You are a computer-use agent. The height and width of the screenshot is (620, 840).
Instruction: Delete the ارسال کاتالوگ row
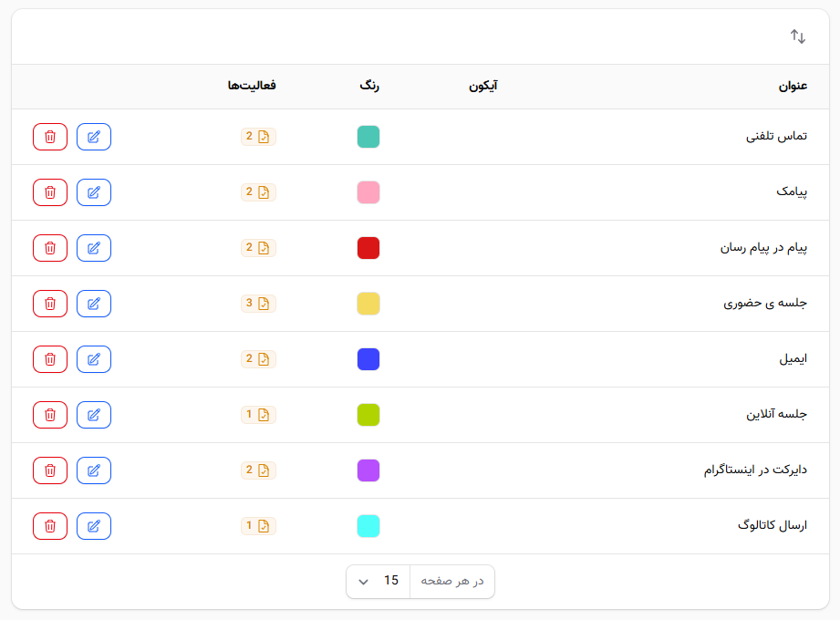tap(50, 526)
